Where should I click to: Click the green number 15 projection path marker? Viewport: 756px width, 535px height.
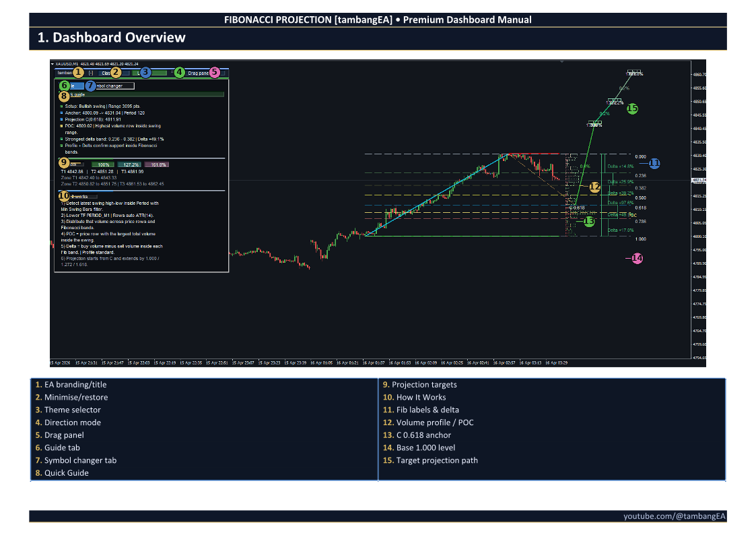632,108
